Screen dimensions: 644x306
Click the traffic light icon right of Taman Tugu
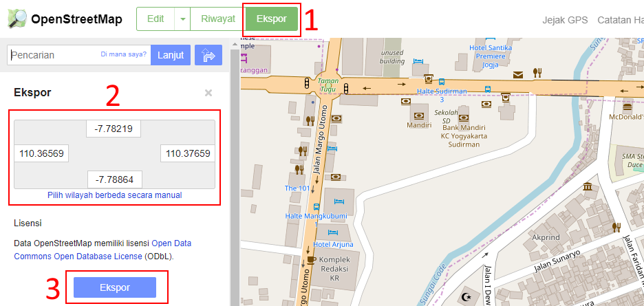pos(346,88)
